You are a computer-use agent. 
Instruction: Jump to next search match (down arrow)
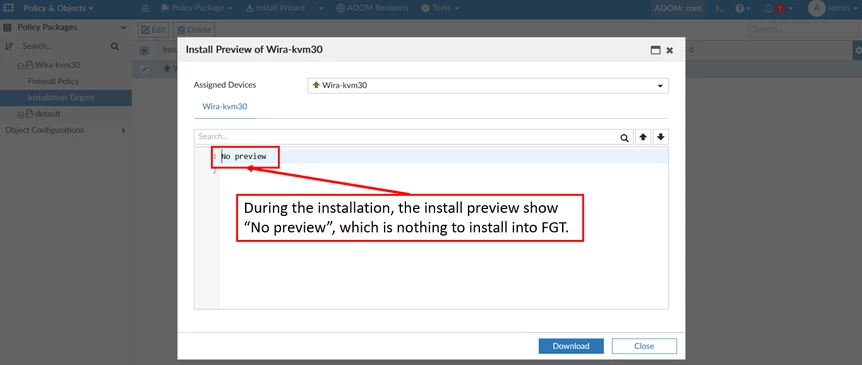(x=661, y=137)
